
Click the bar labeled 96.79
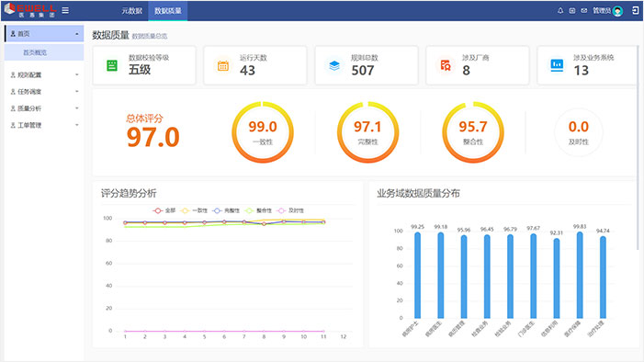[x=510, y=277]
